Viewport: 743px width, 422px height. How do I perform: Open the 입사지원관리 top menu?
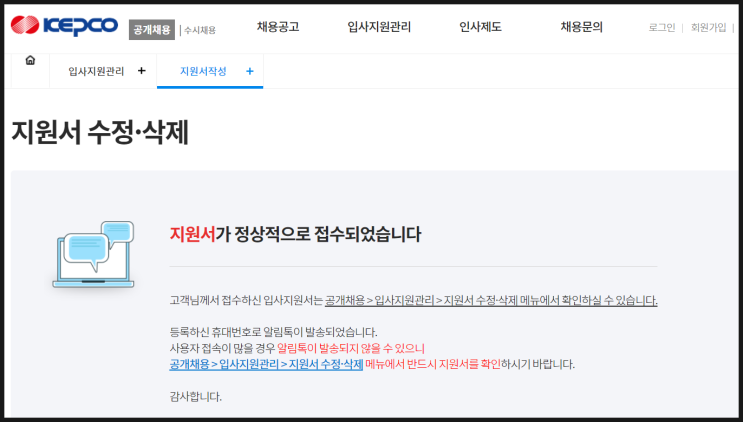pos(379,27)
